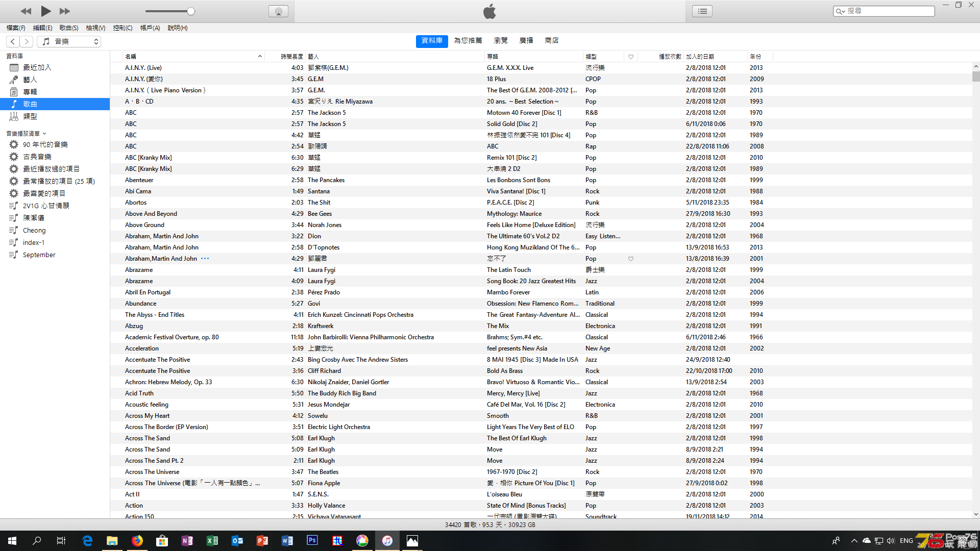Screen dimensions: 980x551
Task: Open the 歌曲(S) menu
Action: pos(69,28)
